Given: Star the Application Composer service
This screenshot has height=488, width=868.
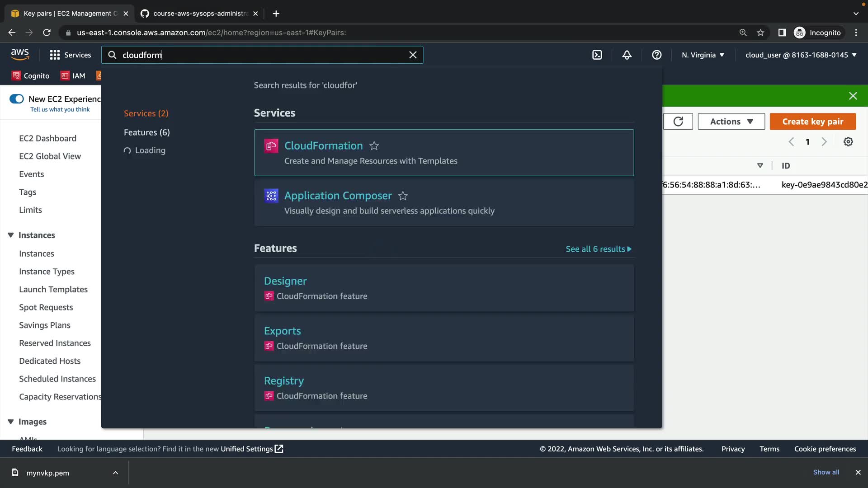Looking at the screenshot, I should click(x=403, y=196).
